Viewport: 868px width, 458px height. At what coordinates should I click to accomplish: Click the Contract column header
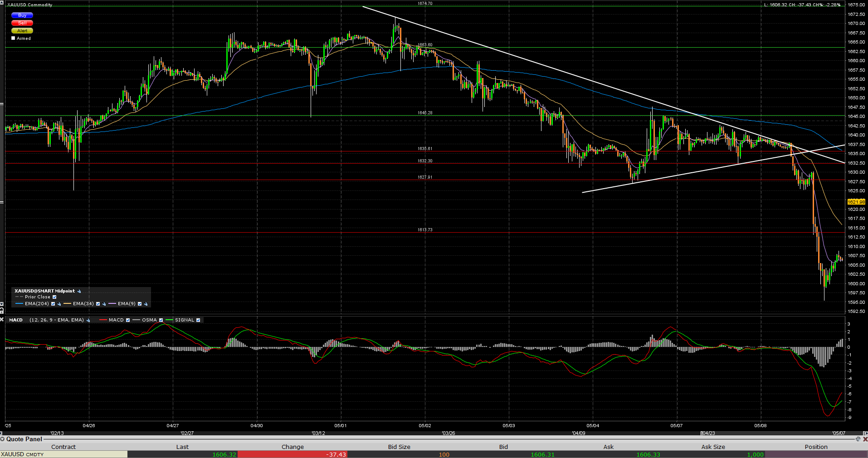pyautogui.click(x=63, y=447)
